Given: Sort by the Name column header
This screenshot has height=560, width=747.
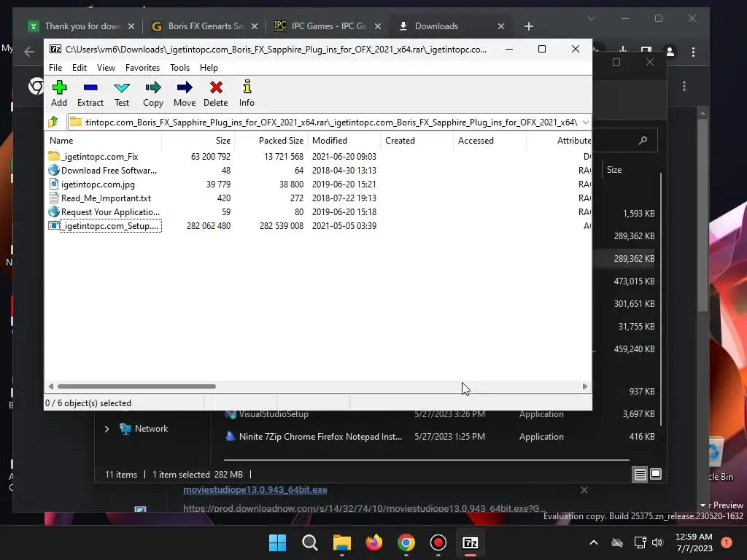Looking at the screenshot, I should click(102, 141).
